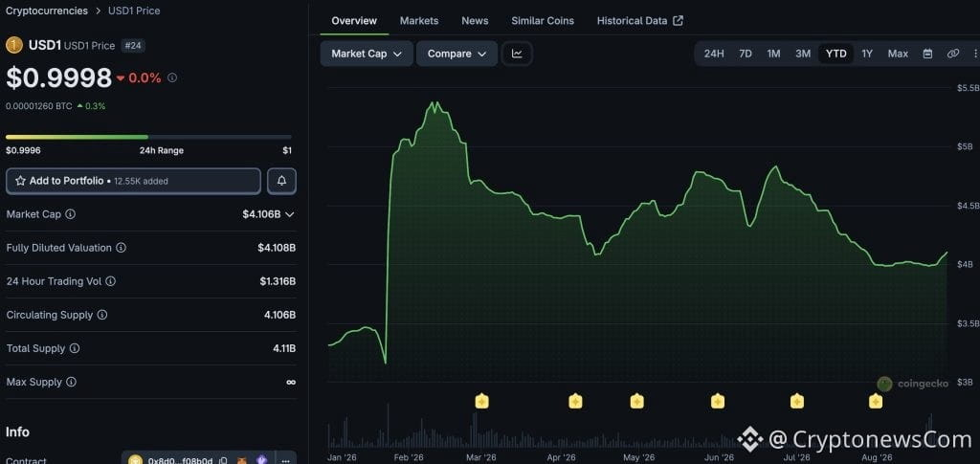Click the purple wallet icon in Contract row
The image size is (980, 464).
click(262, 461)
